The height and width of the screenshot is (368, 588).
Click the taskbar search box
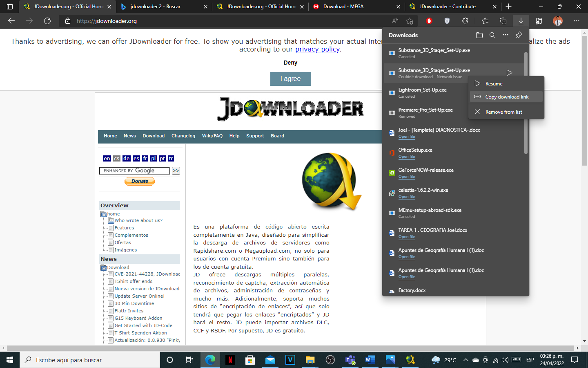tap(90, 360)
